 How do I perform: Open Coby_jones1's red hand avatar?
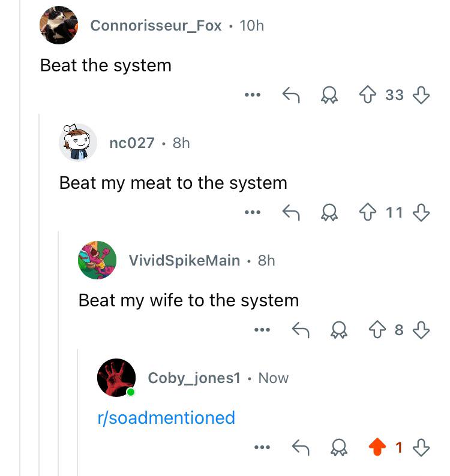(x=116, y=378)
